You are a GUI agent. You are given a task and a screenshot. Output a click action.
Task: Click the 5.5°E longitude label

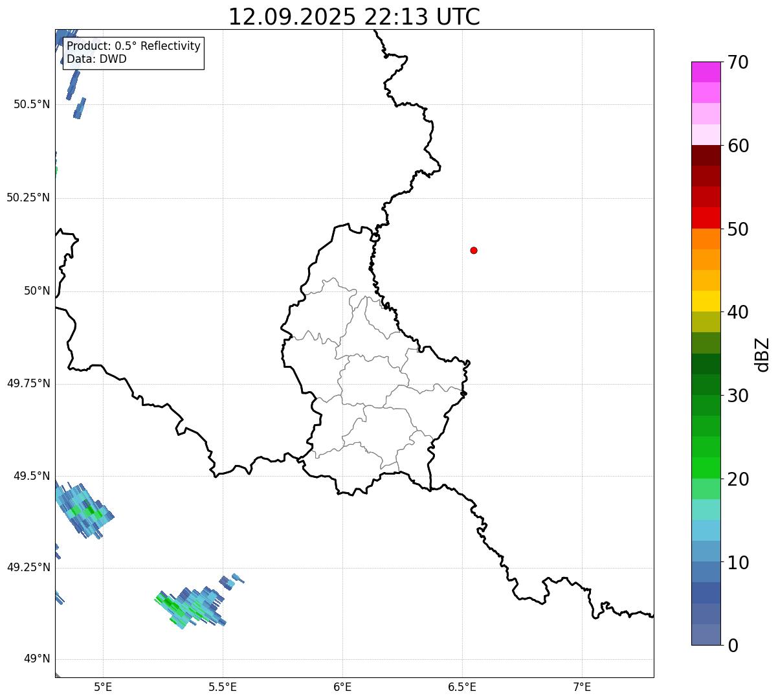tap(223, 686)
